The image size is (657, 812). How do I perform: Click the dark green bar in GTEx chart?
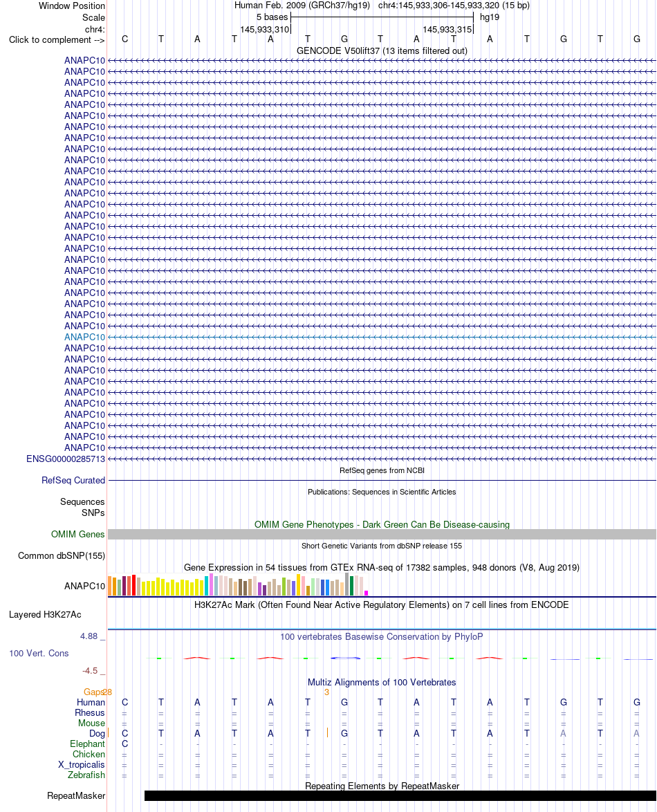(x=351, y=586)
